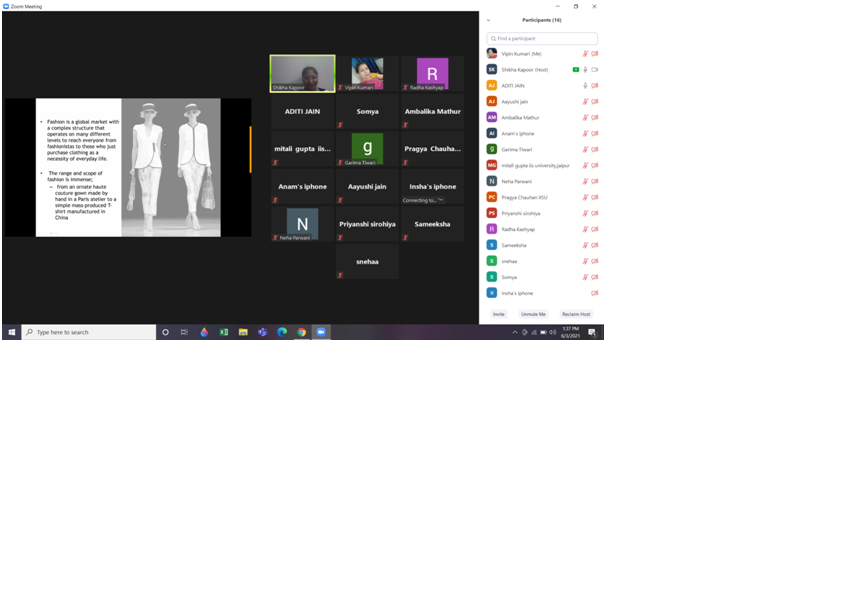The image size is (845, 610).
Task: Click the Reclaim Host button
Action: pos(576,314)
